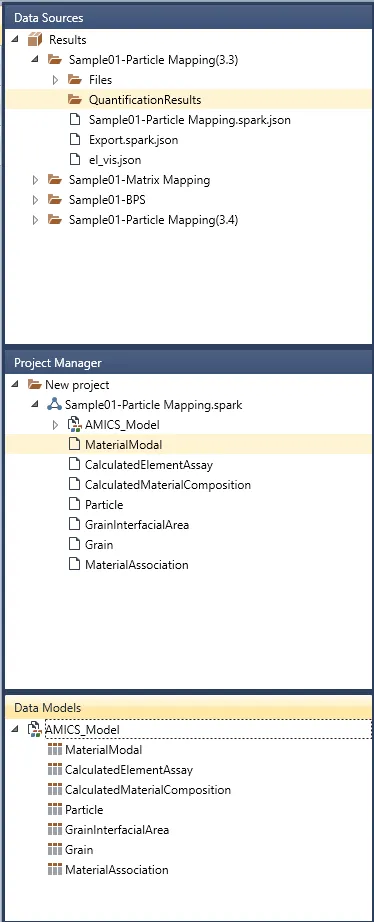Collapse Sample01-Particle Mapping.spark node

coord(35,405)
